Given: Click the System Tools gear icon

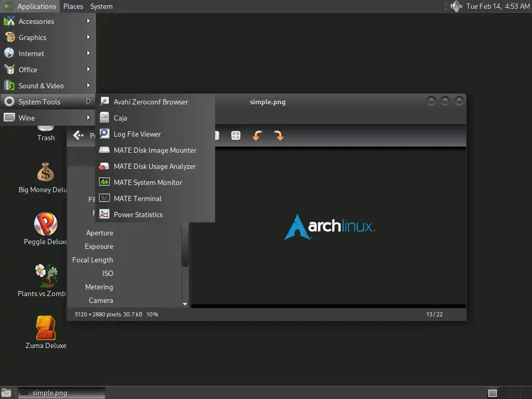Looking at the screenshot, I should click(x=9, y=101).
